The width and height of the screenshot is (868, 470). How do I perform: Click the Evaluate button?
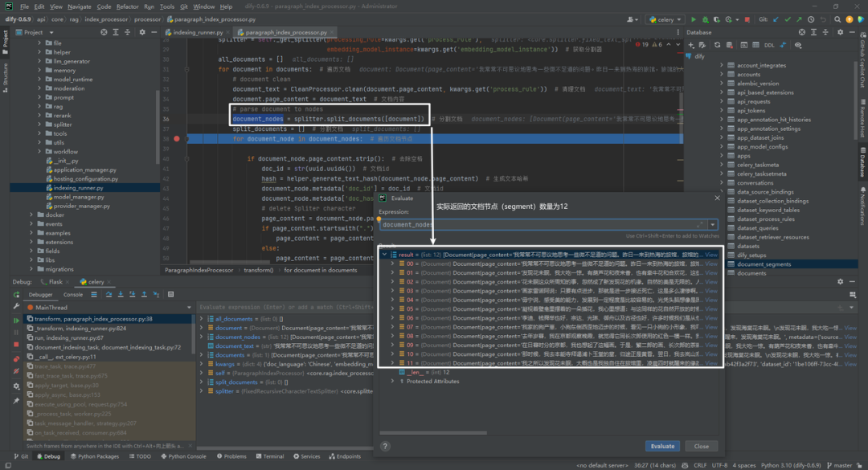pyautogui.click(x=662, y=446)
